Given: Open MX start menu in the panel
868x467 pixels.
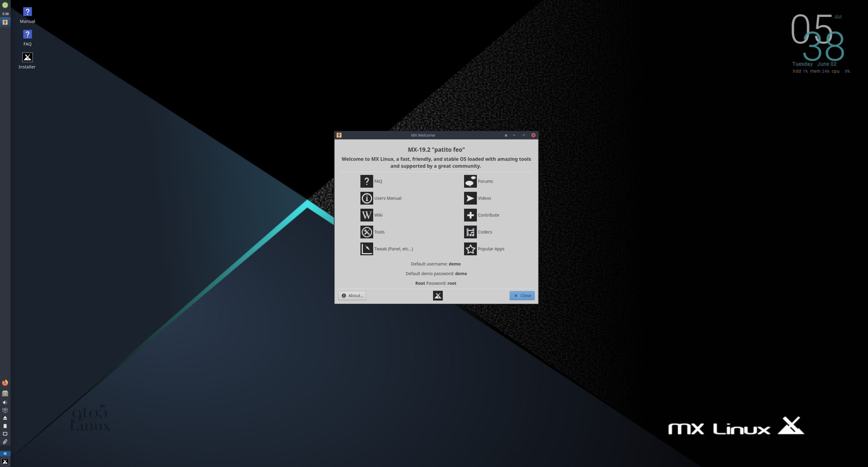Looking at the screenshot, I should 5,462.
